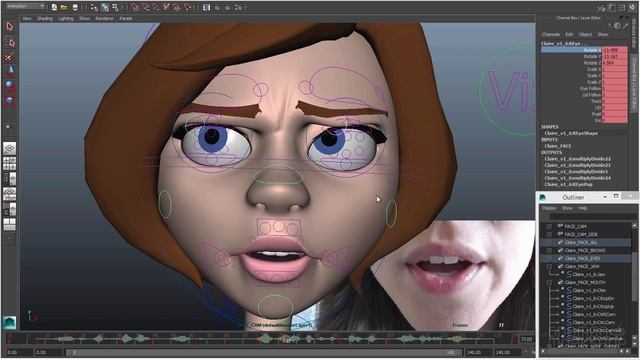
Task: Open the viewport Panels menu
Action: tap(126, 18)
